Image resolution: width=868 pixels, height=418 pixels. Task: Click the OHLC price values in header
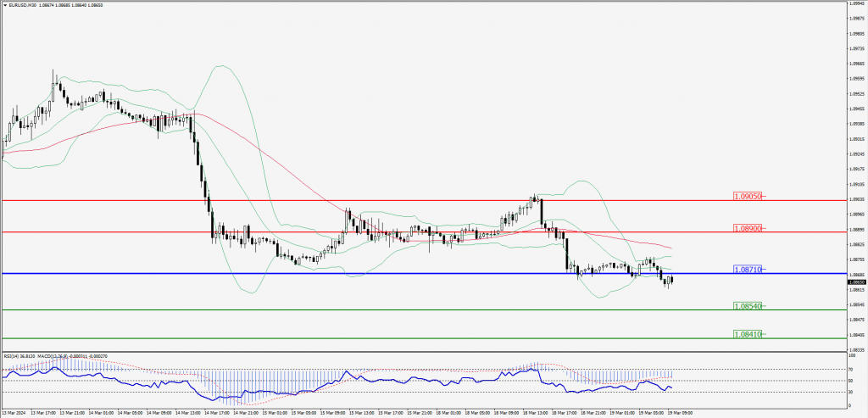click(76, 4)
